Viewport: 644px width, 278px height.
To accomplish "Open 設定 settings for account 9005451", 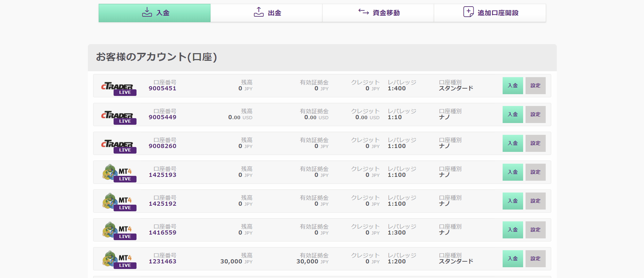I will point(535,85).
